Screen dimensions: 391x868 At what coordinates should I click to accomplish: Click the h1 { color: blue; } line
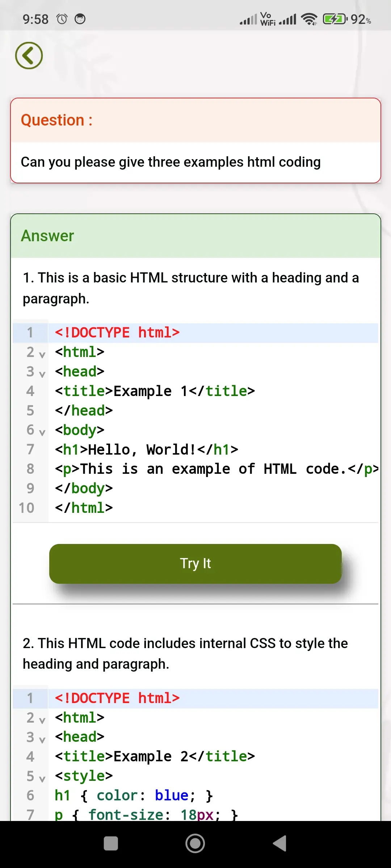(x=134, y=796)
